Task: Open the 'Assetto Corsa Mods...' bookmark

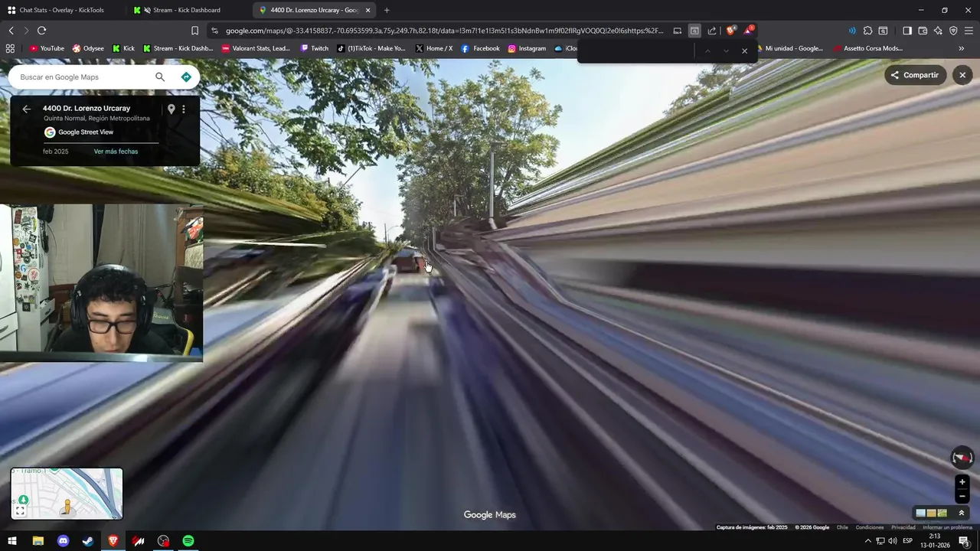Action: point(867,48)
